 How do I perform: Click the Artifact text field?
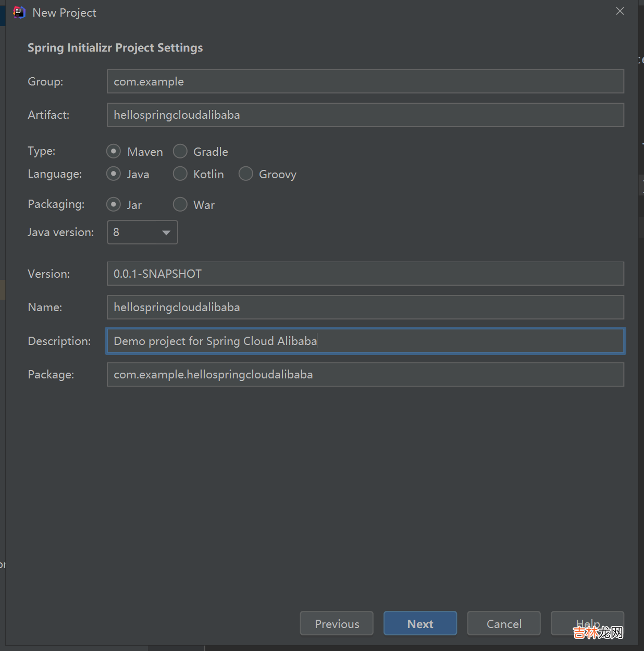pos(365,115)
